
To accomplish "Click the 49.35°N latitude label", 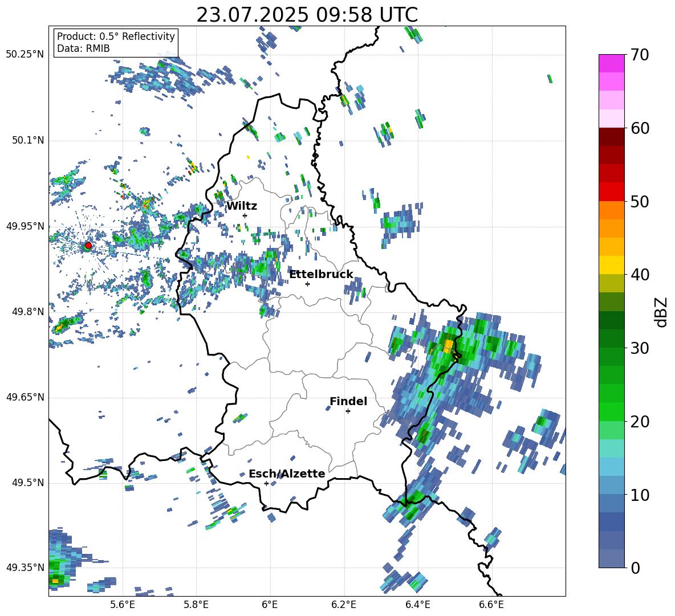I will coord(25,568).
